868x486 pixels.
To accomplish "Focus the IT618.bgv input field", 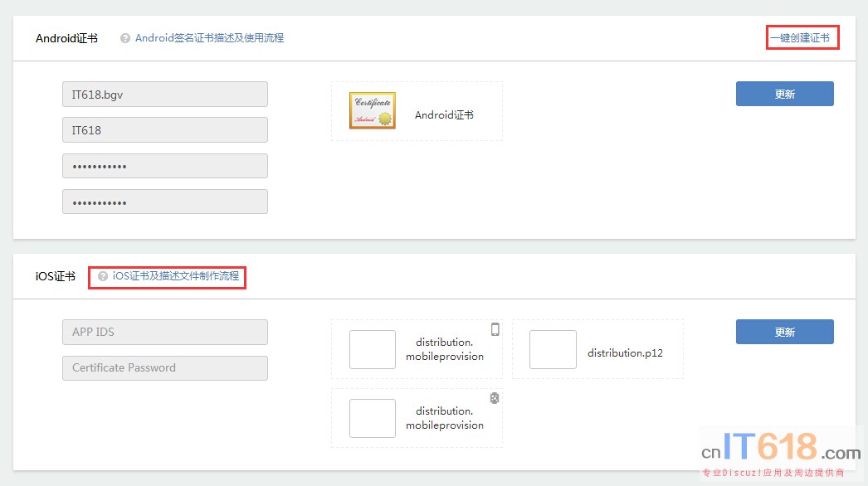I will (x=165, y=95).
